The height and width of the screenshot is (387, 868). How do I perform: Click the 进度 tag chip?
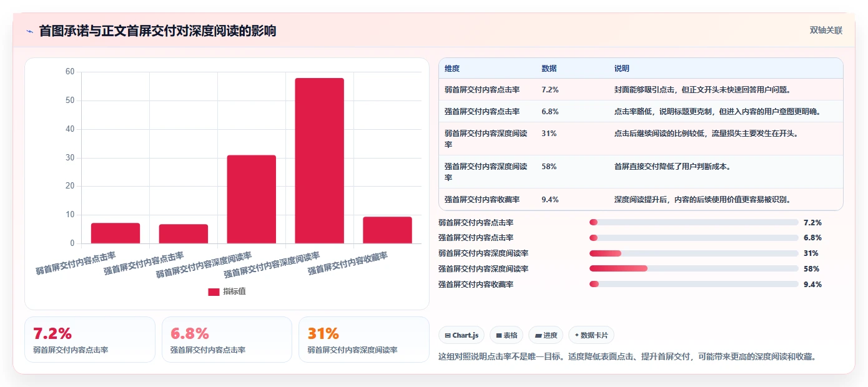pos(546,335)
